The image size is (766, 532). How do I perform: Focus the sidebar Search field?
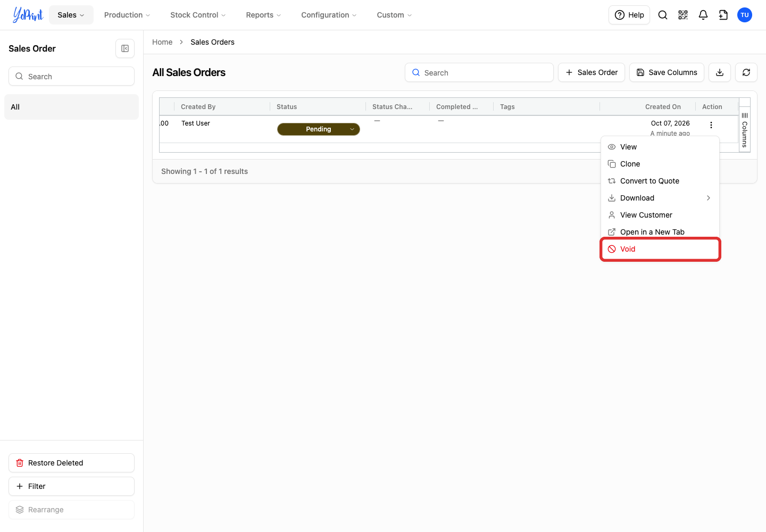pyautogui.click(x=71, y=76)
